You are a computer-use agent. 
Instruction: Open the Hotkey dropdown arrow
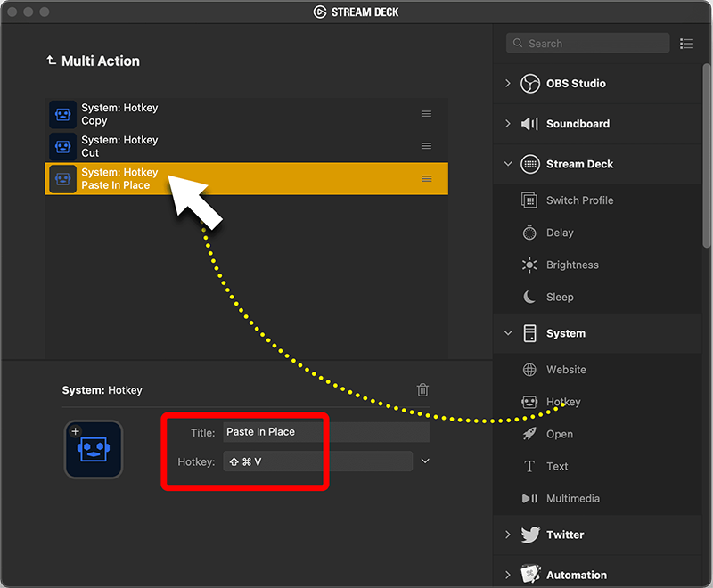tap(425, 461)
